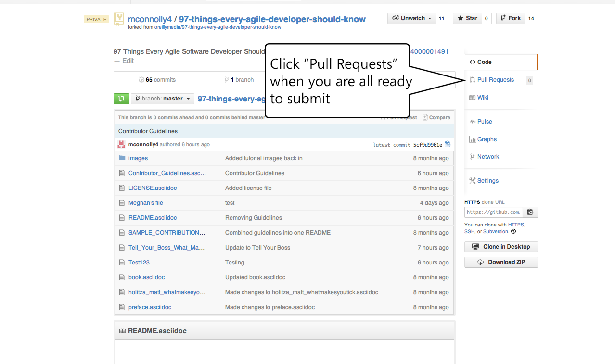Click the HTTPS clone URL field
The height and width of the screenshot is (364, 615).
(494, 212)
